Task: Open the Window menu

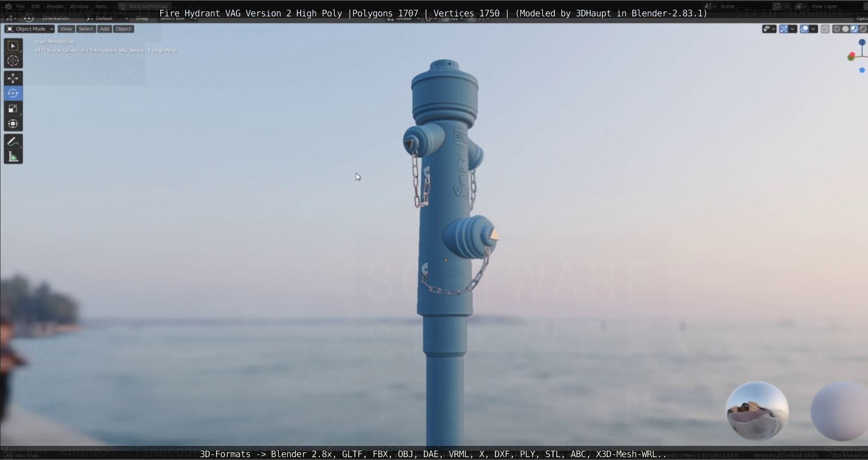Action: [79, 6]
